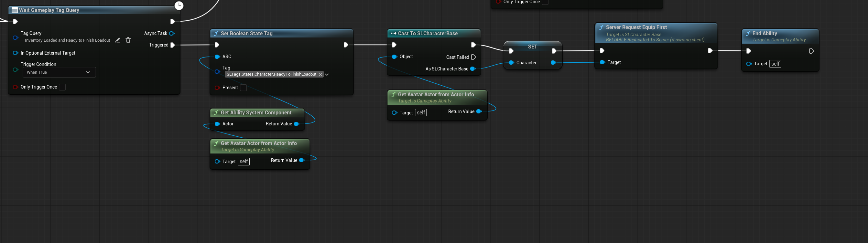The height and width of the screenshot is (243, 868).
Task: Click the success execution output pin of Cast To SLCharacterBase
Action: coord(473,45)
